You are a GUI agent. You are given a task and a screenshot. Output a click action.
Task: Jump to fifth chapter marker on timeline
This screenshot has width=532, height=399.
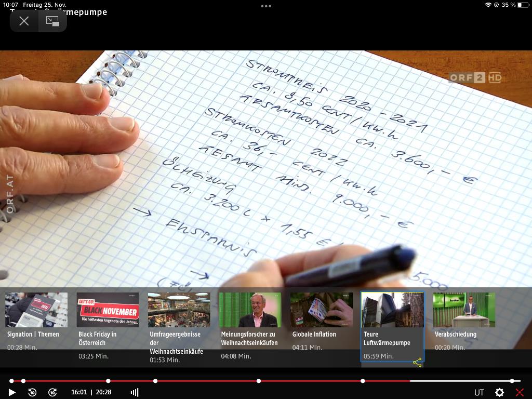click(259, 381)
